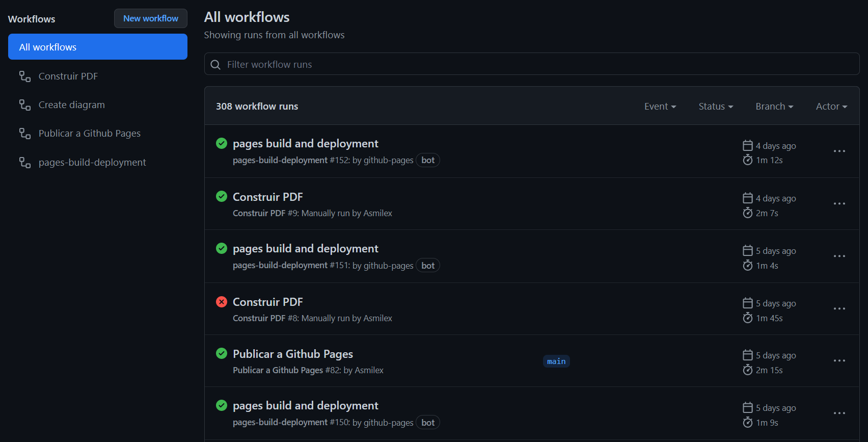The image size is (868, 442).
Task: Open the pages build and deployment run #151
Action: tap(305, 249)
